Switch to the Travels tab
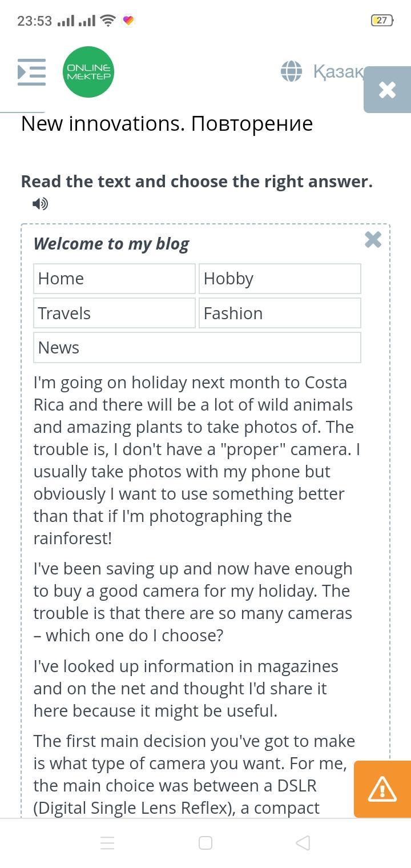The image size is (411, 868). (114, 313)
